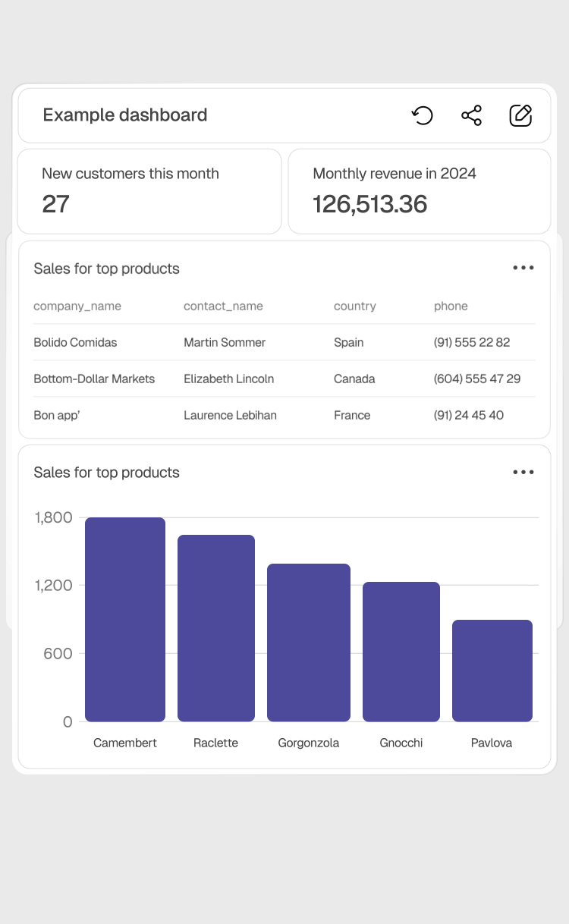Click the country column header
The width and height of the screenshot is (569, 924).
click(354, 306)
